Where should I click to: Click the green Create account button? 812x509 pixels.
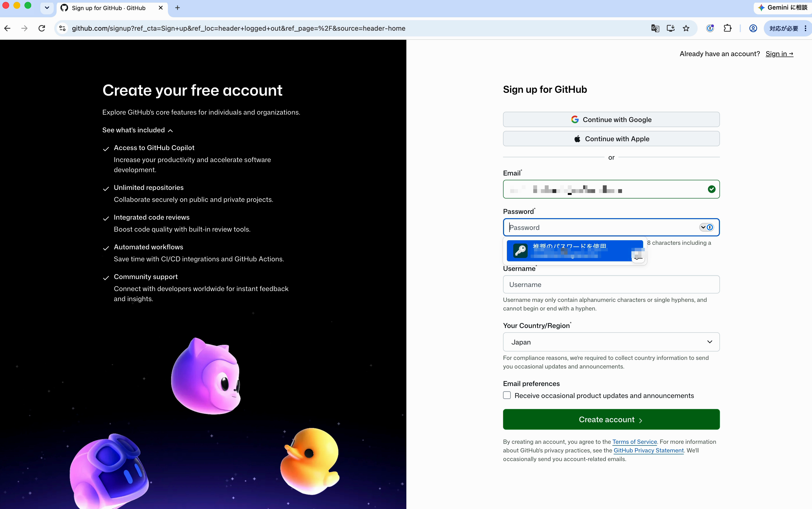(x=611, y=420)
